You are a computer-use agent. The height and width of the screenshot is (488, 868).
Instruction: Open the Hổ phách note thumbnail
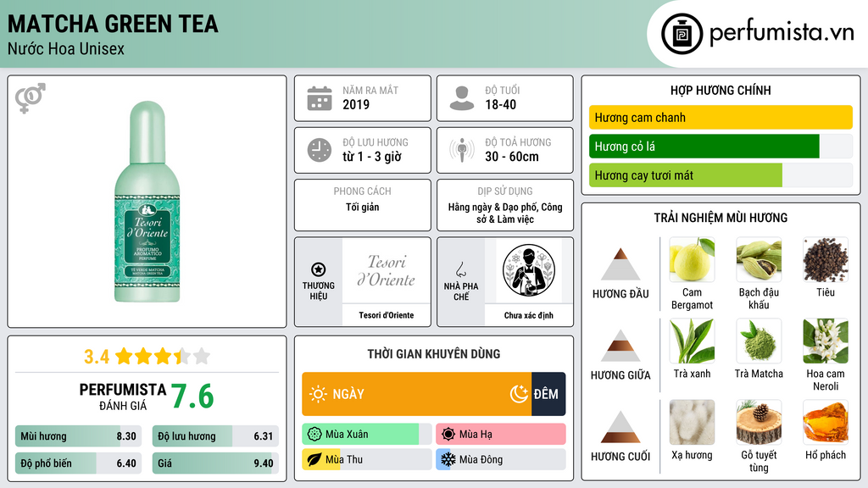pyautogui.click(x=826, y=423)
